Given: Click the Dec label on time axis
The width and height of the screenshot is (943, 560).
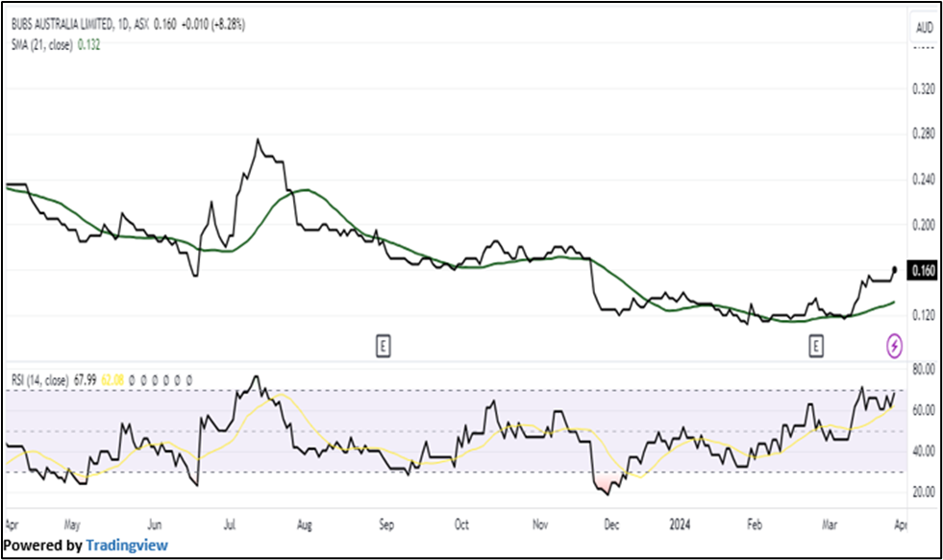Looking at the screenshot, I should [611, 524].
